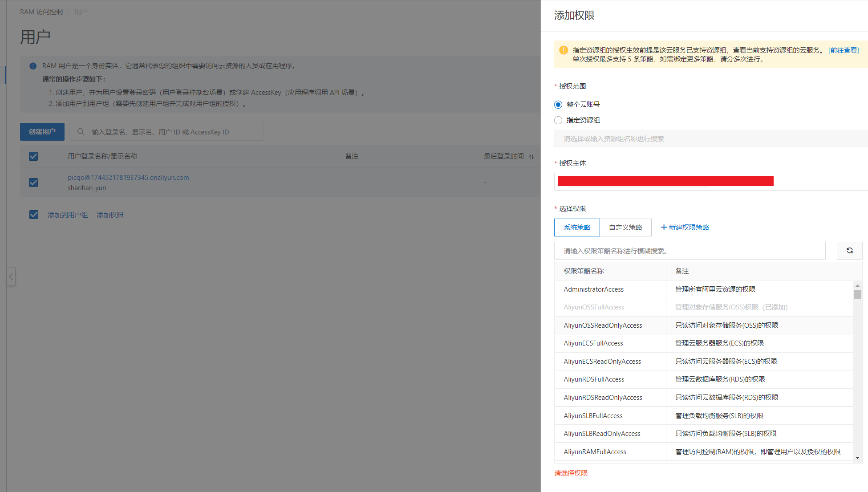
Task: Collapse sidebar with left chevron handle
Action: 11,276
